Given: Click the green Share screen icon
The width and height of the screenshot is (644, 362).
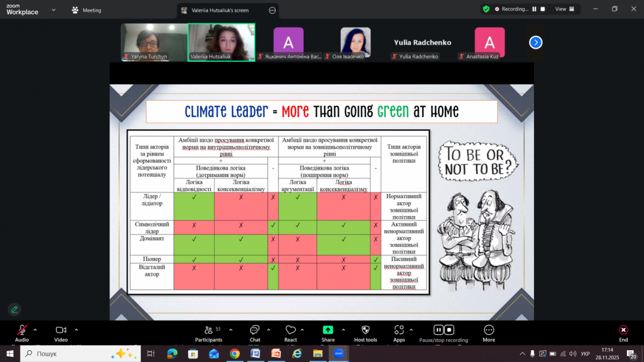Looking at the screenshot, I should (x=328, y=330).
